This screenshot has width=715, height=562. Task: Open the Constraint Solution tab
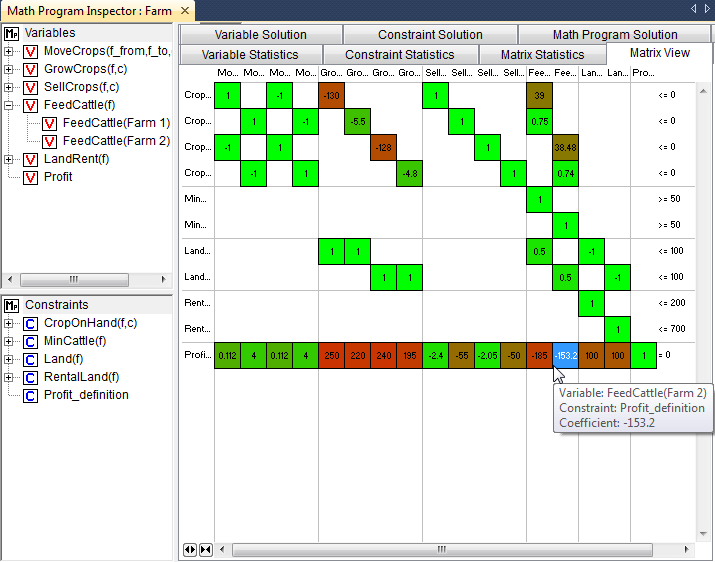tap(430, 35)
